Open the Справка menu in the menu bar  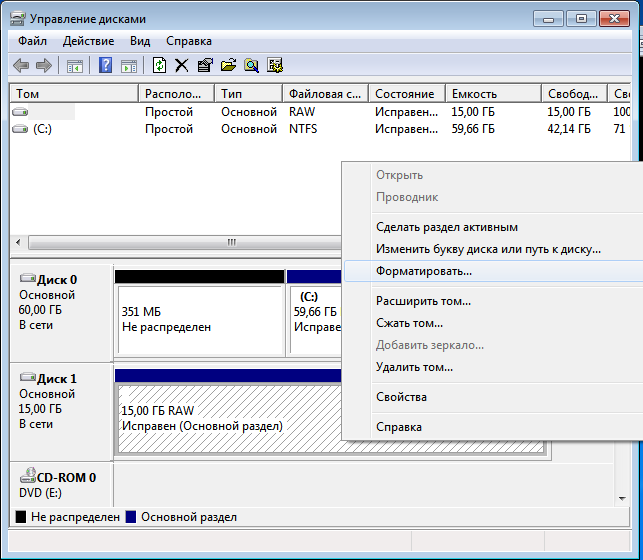click(x=189, y=41)
